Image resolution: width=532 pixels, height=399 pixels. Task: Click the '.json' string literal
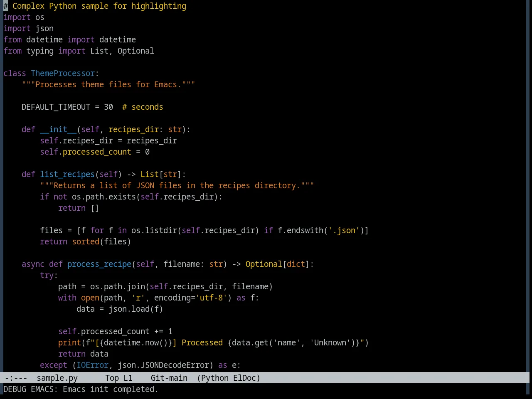pos(344,230)
